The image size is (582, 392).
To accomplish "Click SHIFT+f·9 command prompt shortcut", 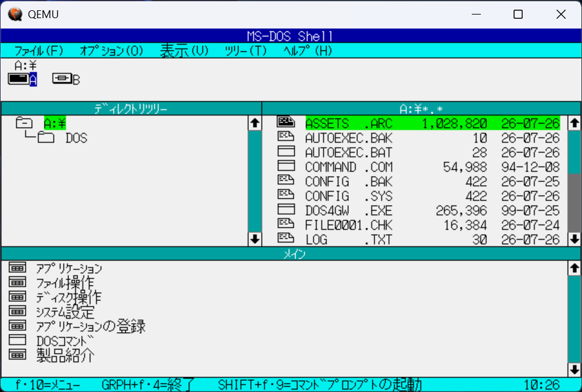I will pos(320,385).
